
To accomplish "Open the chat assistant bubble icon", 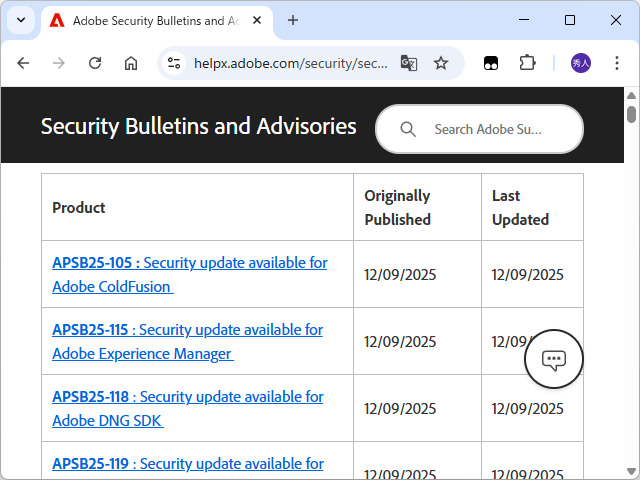I will [554, 359].
